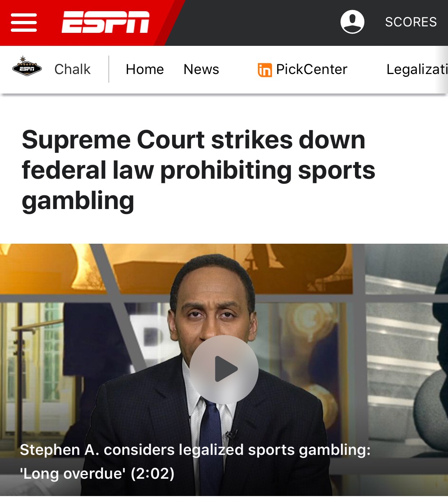Click the video duration (2:02) label
This screenshot has height=504, width=448.
coord(153,473)
